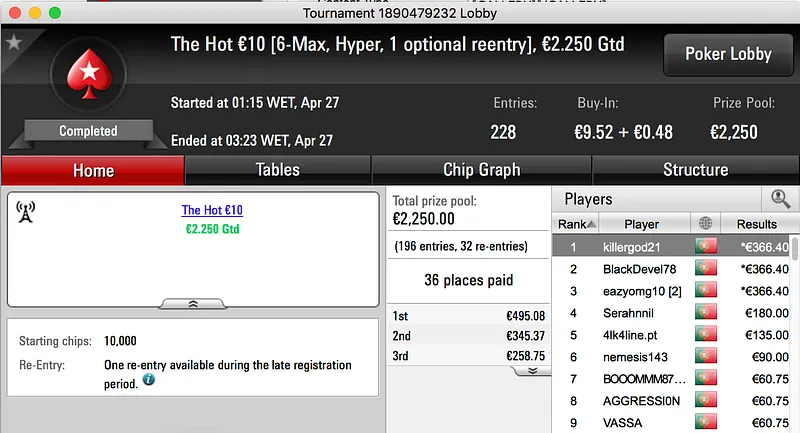This screenshot has height=433, width=800.
Task: Open the player search magnifier
Action: tap(780, 199)
